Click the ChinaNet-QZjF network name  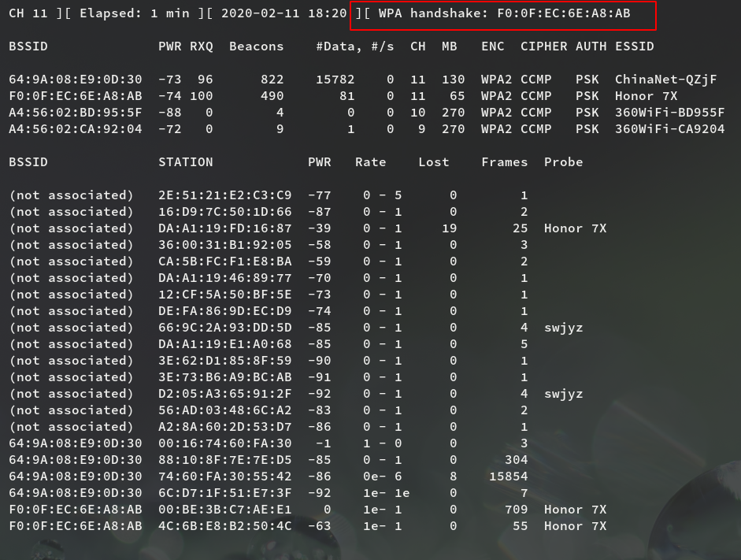point(665,80)
